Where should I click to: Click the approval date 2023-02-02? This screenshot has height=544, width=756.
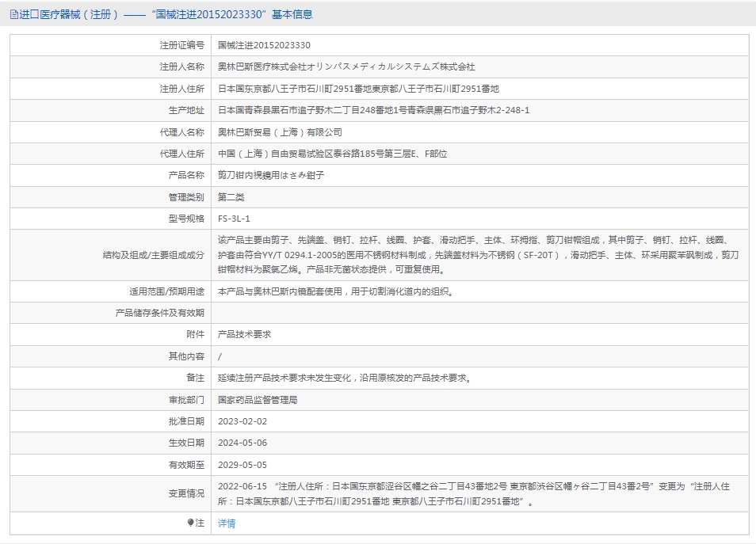(x=242, y=421)
